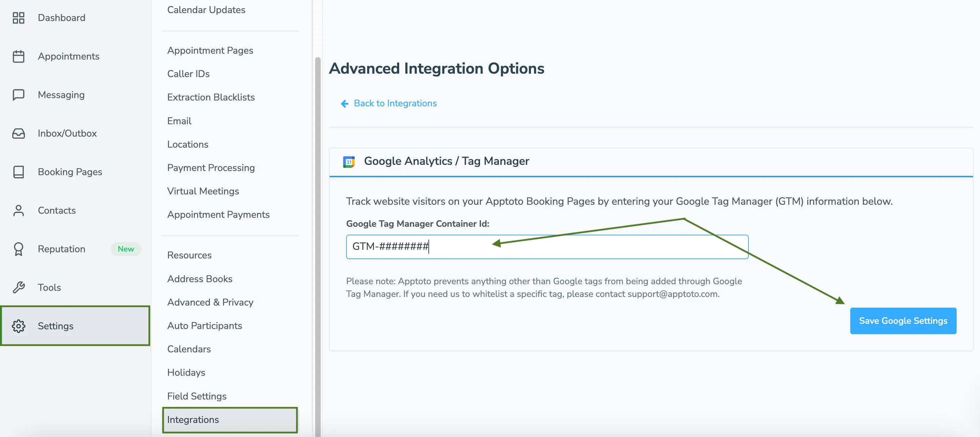Open the Payment Processing settings page
The height and width of the screenshot is (437, 980).
[211, 168]
